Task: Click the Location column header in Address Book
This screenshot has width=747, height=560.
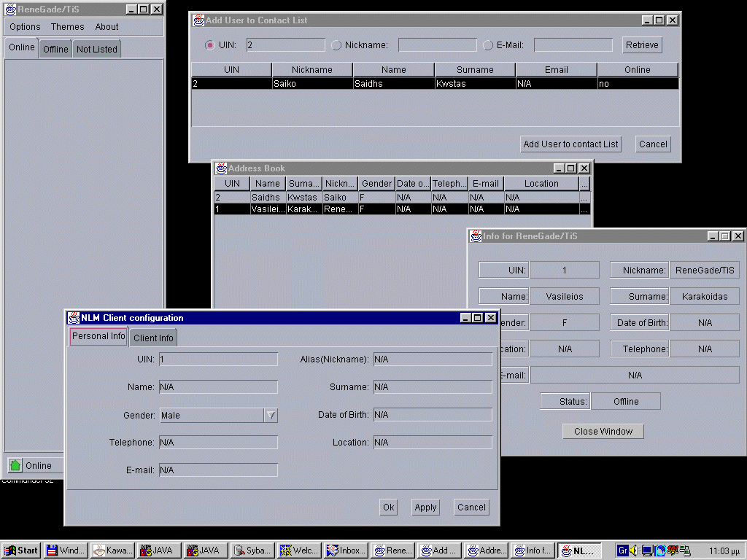Action: pyautogui.click(x=541, y=183)
